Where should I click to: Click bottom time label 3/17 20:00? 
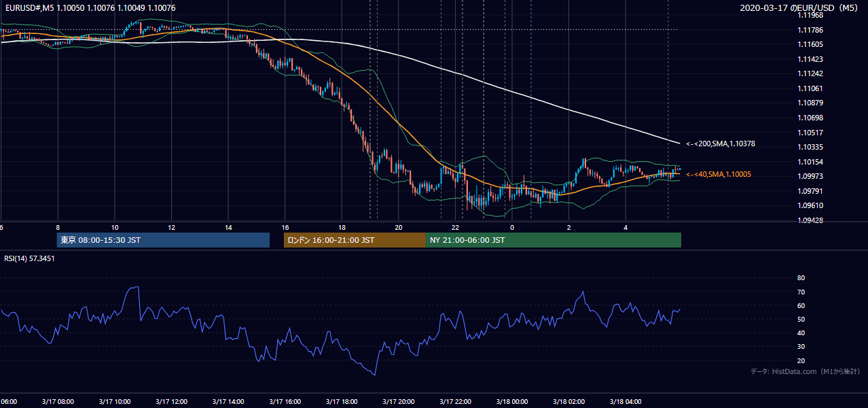pyautogui.click(x=399, y=401)
